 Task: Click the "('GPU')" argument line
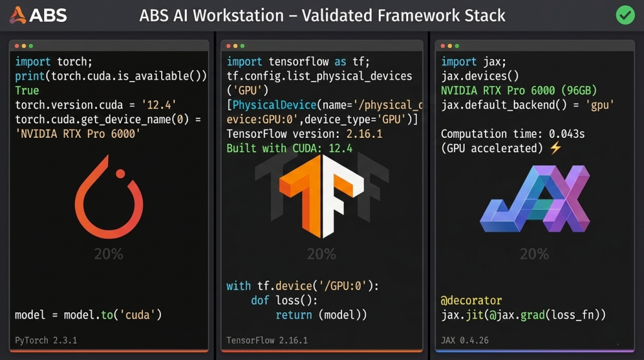click(x=247, y=91)
